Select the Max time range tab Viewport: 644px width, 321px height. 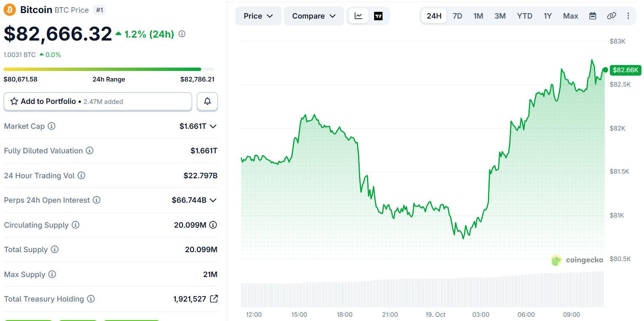(571, 16)
